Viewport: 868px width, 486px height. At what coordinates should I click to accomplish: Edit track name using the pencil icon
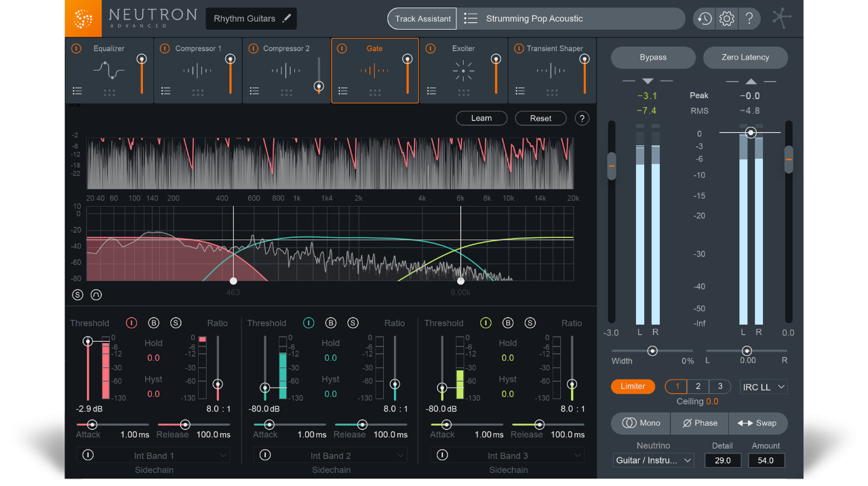[x=288, y=18]
